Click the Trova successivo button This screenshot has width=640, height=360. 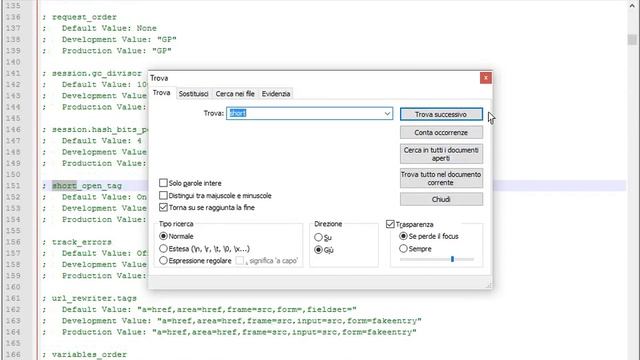point(441,114)
